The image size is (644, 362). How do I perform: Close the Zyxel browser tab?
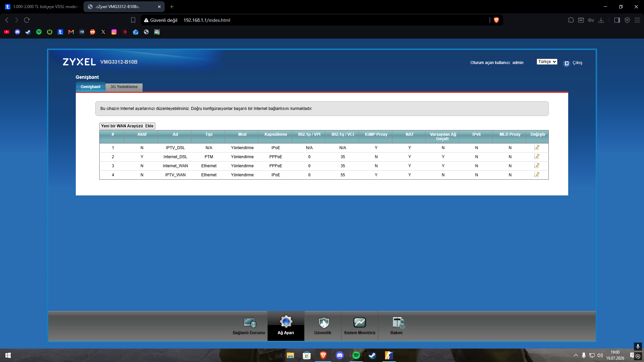(159, 7)
